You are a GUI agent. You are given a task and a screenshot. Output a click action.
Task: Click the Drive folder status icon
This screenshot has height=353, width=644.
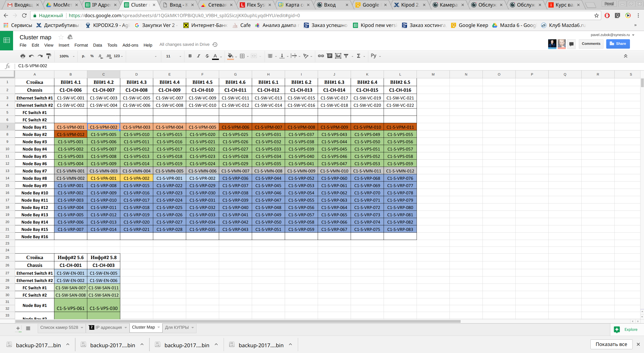(x=70, y=37)
